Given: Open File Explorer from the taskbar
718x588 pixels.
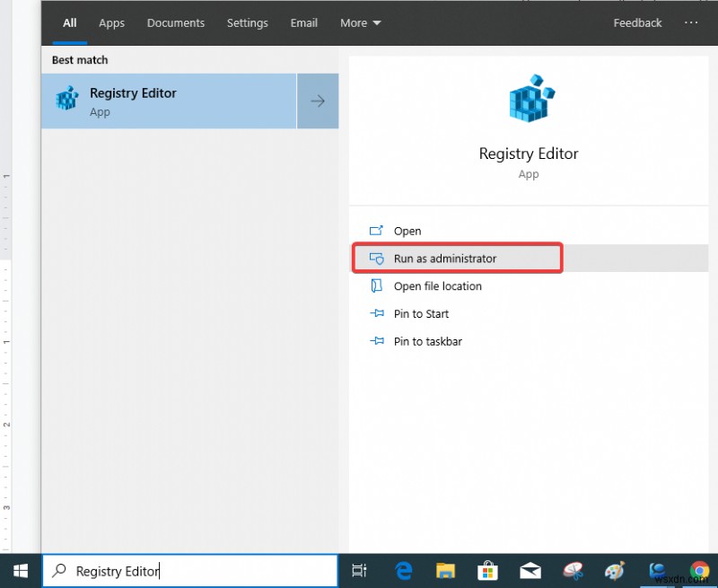Looking at the screenshot, I should [x=445, y=570].
